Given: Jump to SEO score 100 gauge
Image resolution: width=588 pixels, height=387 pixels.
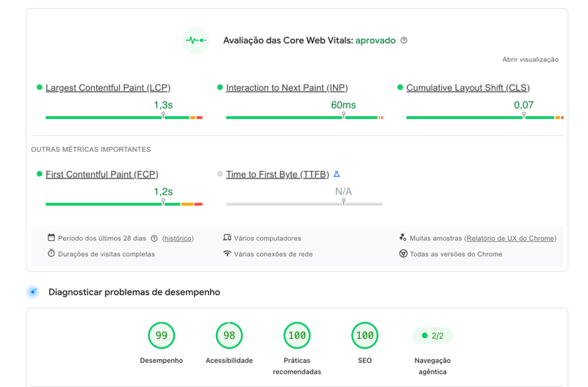Looking at the screenshot, I should coord(365,336).
